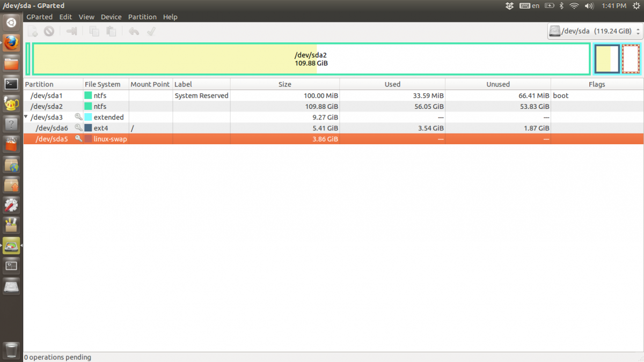Open the GParted menu
This screenshot has width=644, height=362.
pos(40,17)
